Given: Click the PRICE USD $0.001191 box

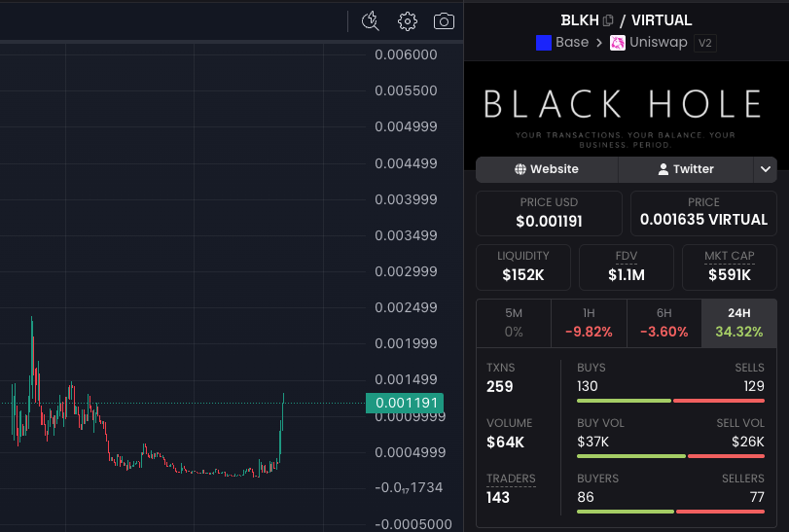Looking at the screenshot, I should click(x=549, y=213).
